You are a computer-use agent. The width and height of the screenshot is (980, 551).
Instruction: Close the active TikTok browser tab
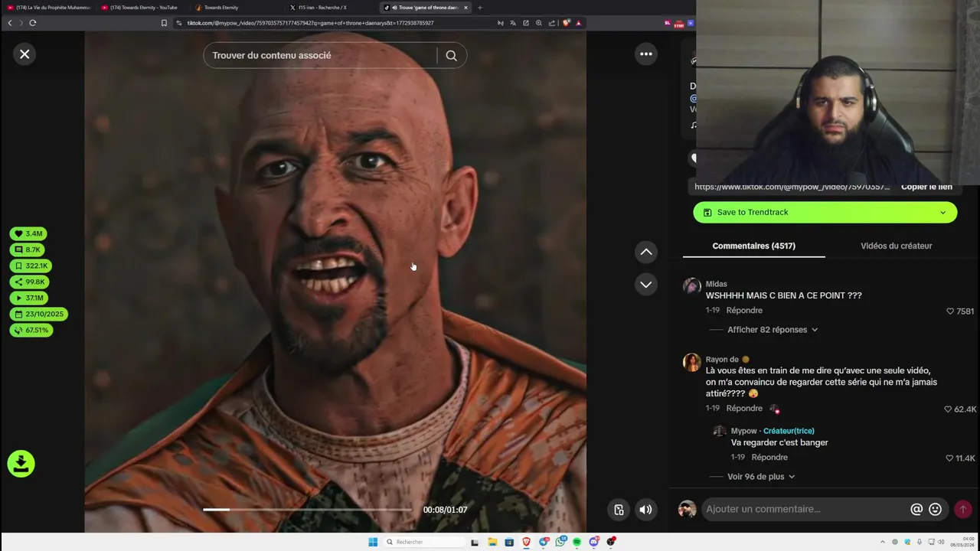point(465,8)
